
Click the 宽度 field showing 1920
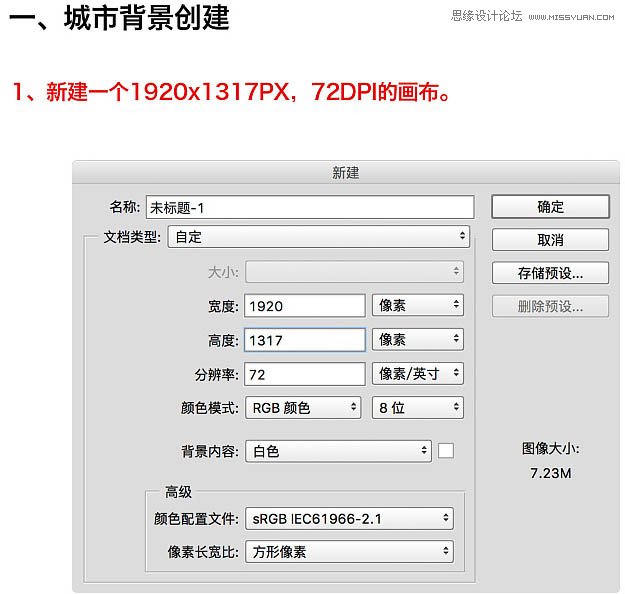point(305,306)
